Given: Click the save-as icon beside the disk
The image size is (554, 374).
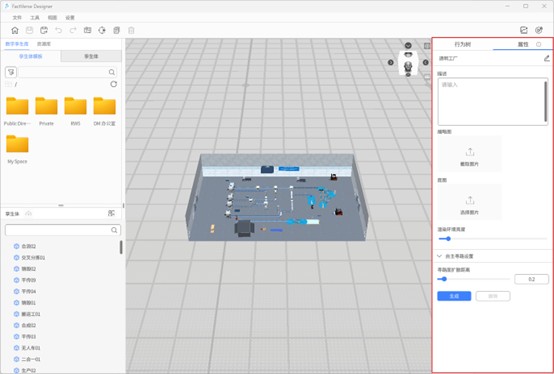Looking at the screenshot, I should pos(44,30).
